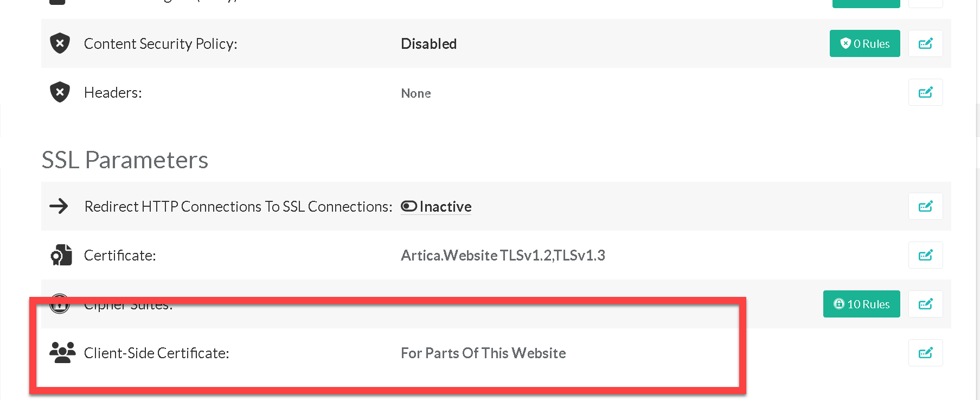
Task: Edit the Certificate row
Action: (925, 255)
